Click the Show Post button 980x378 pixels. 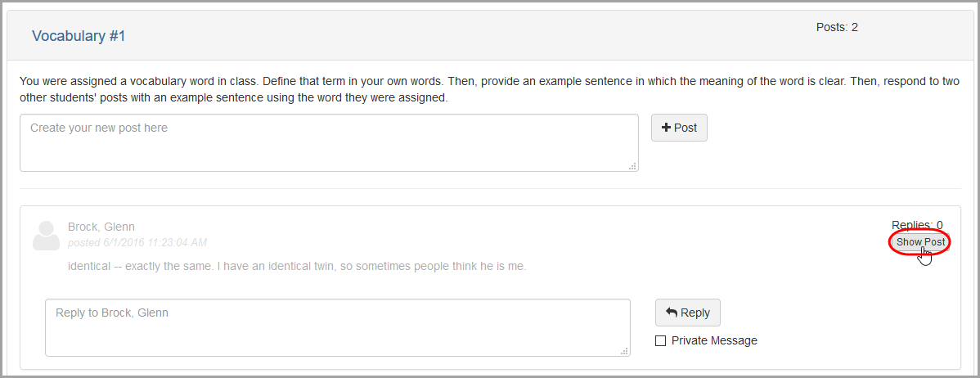pyautogui.click(x=920, y=242)
